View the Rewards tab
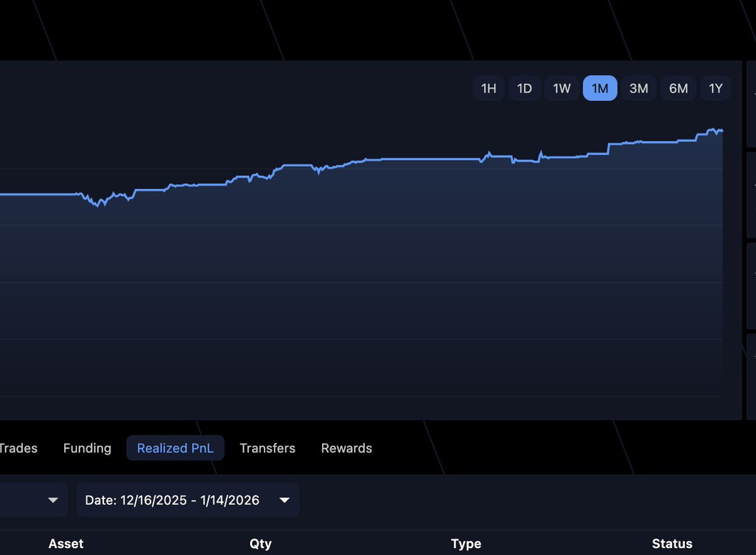 coord(346,448)
